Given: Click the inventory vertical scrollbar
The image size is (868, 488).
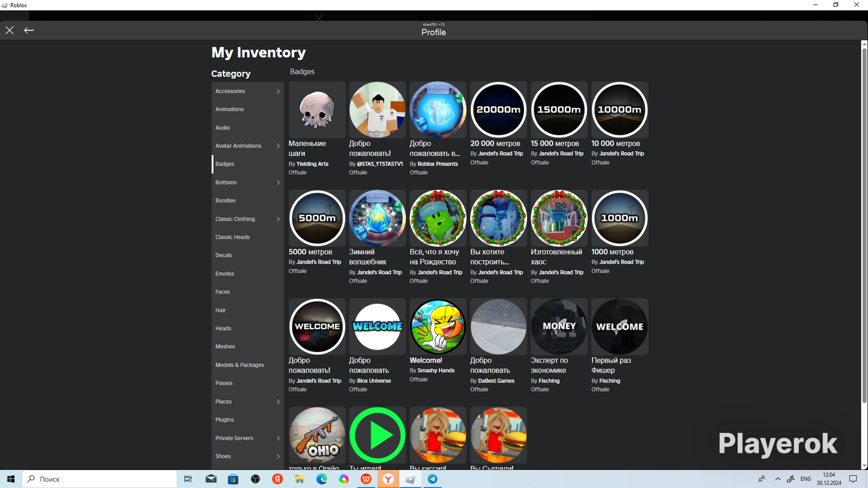Looking at the screenshot, I should [864, 224].
